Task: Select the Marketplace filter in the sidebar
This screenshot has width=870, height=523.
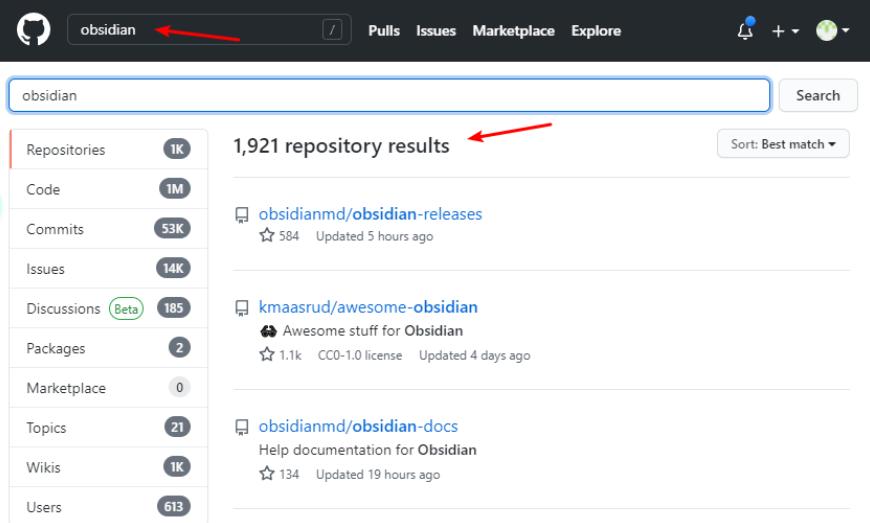Action: point(109,388)
